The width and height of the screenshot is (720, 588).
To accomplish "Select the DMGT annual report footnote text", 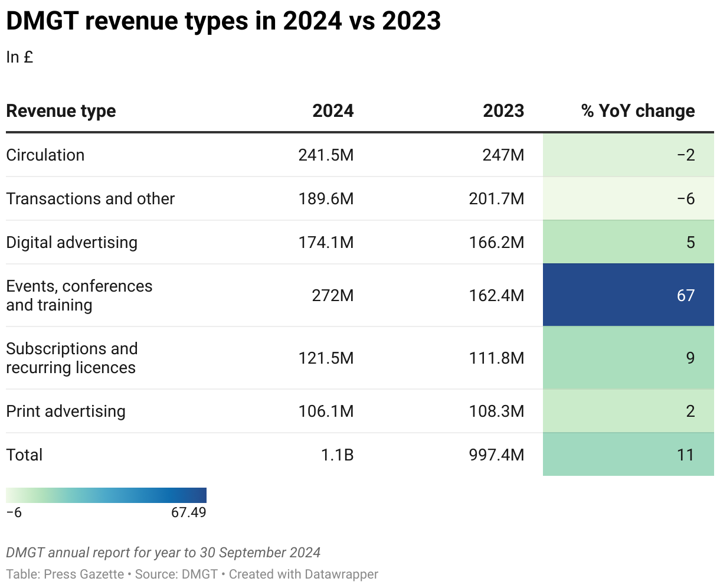I will 163,553.
